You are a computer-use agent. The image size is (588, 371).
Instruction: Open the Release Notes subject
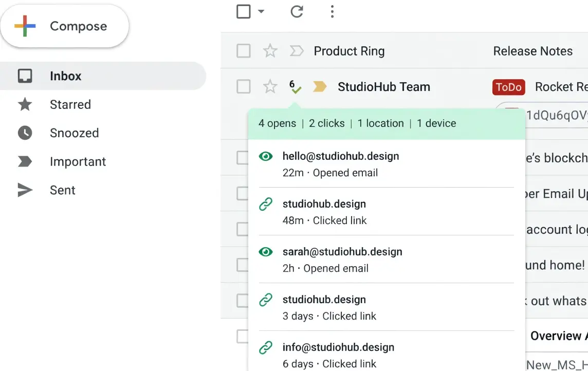(x=533, y=50)
